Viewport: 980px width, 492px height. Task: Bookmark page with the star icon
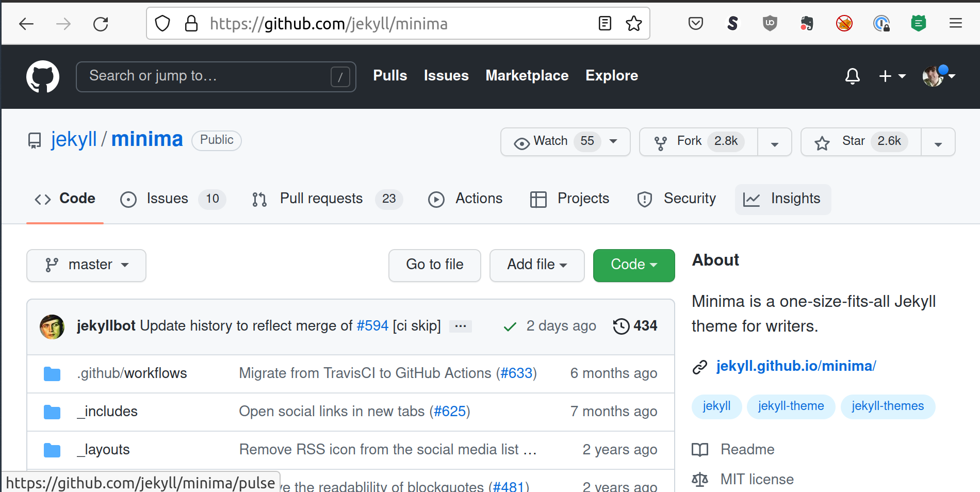pyautogui.click(x=633, y=24)
